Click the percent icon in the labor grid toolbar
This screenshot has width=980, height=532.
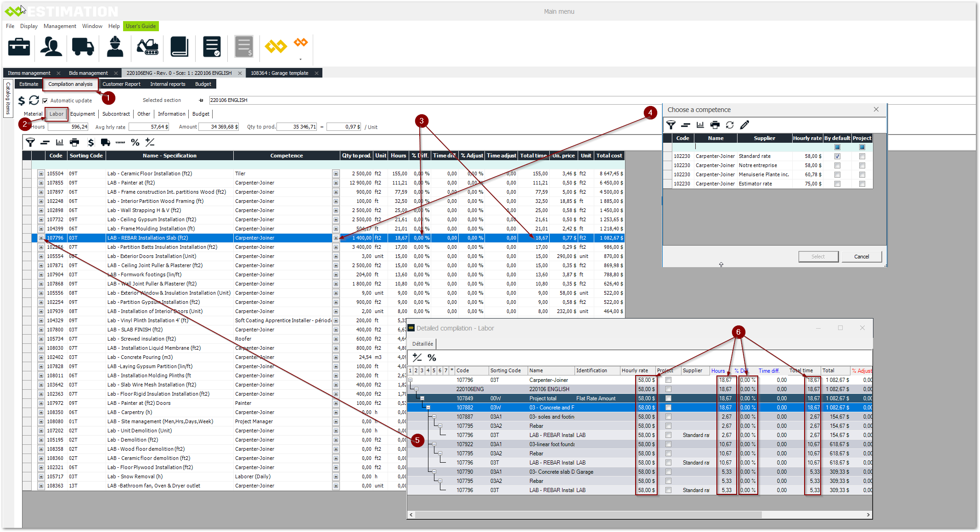135,142
